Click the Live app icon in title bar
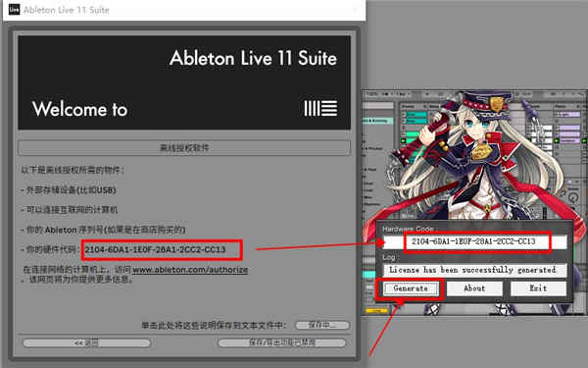The width and height of the screenshot is (588, 368). pos(14,10)
